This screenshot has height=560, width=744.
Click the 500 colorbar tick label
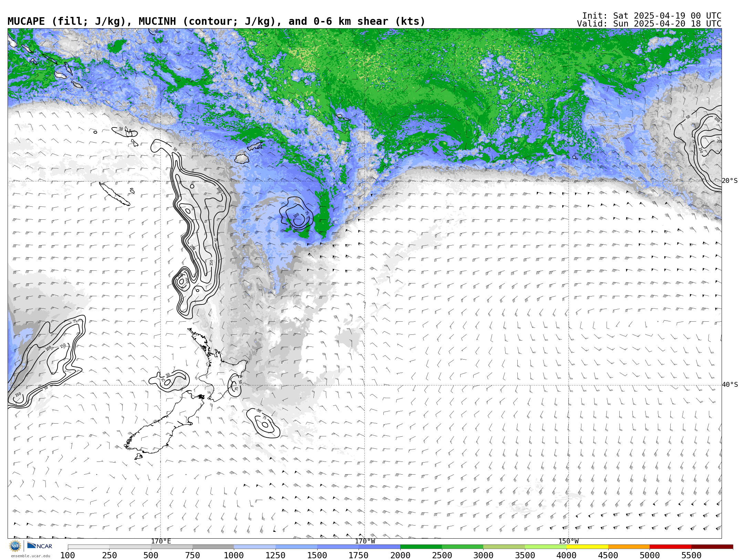coord(151,556)
